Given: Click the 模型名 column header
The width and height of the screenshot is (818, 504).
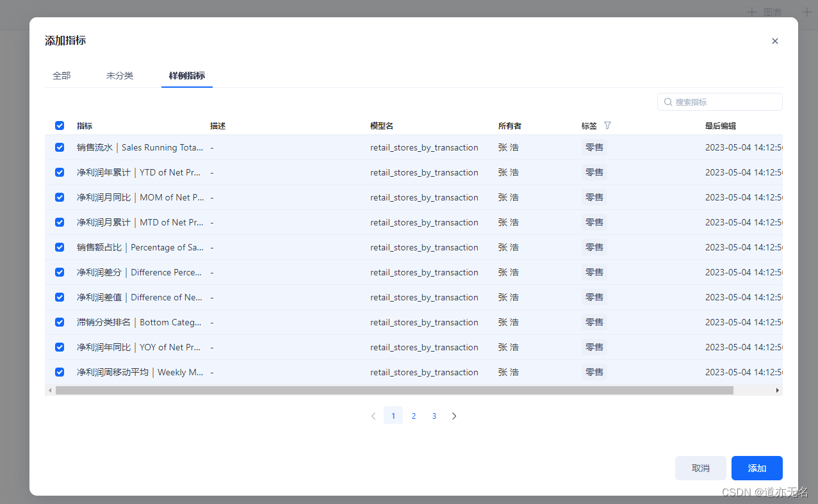Looking at the screenshot, I should (382, 126).
